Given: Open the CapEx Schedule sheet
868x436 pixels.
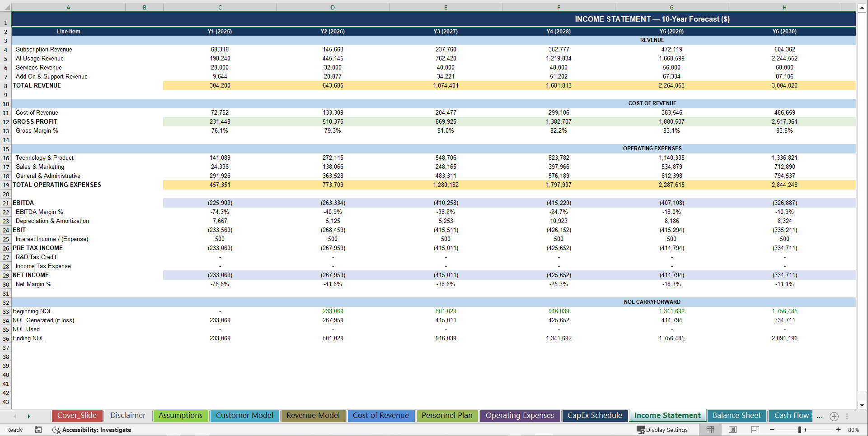Looking at the screenshot, I should [595, 416].
